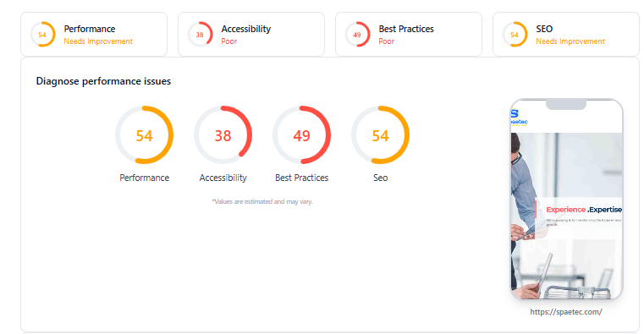The height and width of the screenshot is (334, 644).
Task: Select the large Seo score circle 54
Action: pos(380,135)
